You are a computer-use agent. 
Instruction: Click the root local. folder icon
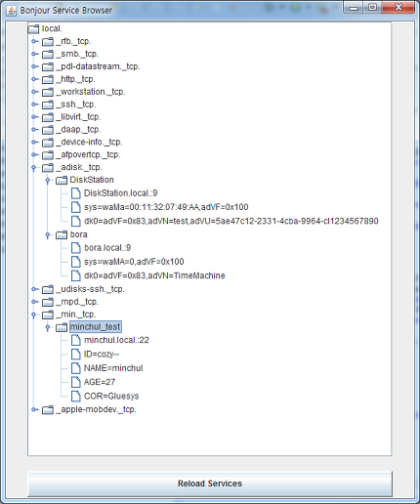click(x=33, y=28)
